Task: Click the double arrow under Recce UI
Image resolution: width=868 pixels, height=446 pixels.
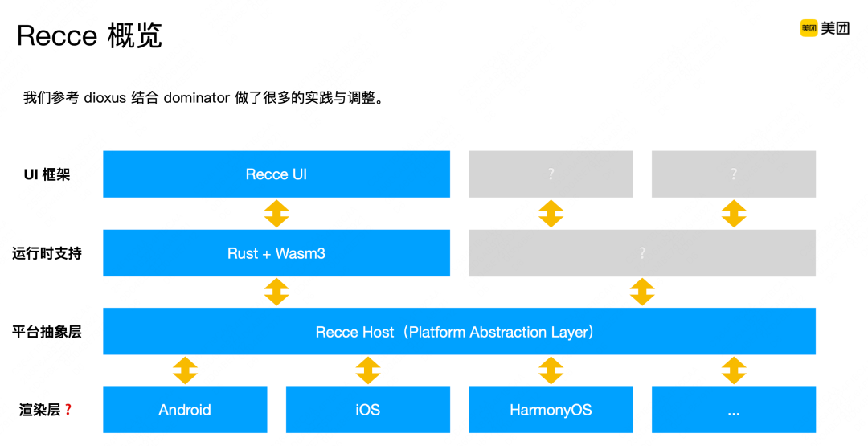Action: [x=276, y=214]
